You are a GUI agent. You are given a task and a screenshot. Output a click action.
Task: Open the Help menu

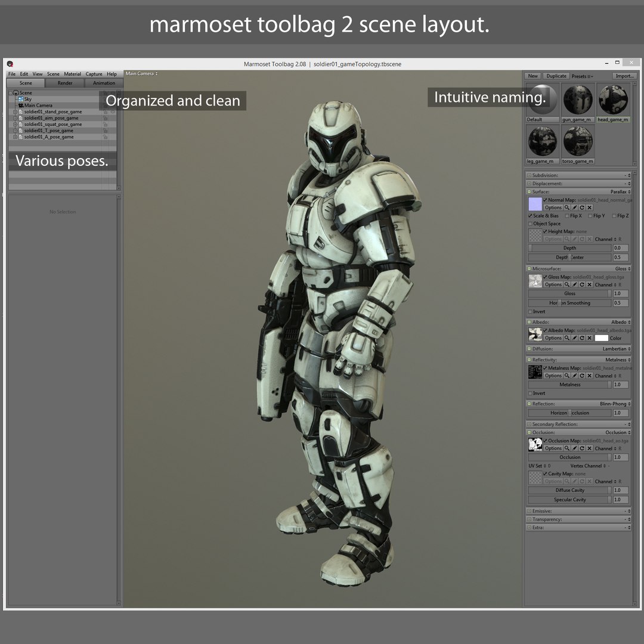coord(112,75)
